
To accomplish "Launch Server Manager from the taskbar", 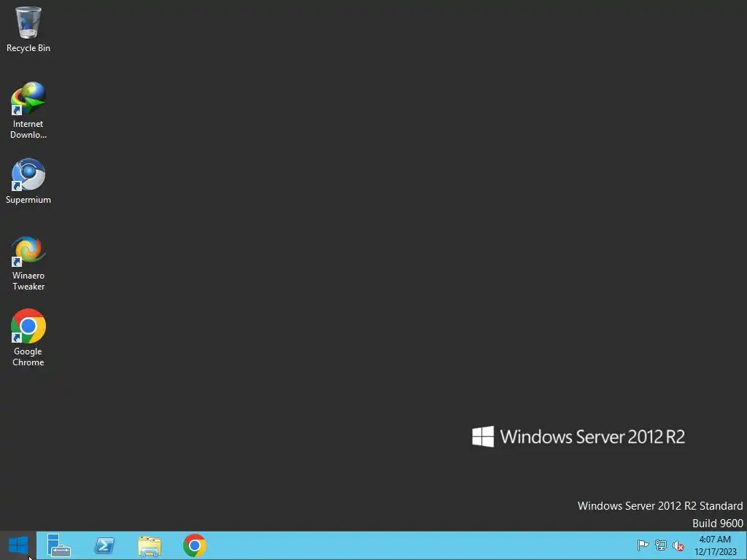I will [x=59, y=545].
